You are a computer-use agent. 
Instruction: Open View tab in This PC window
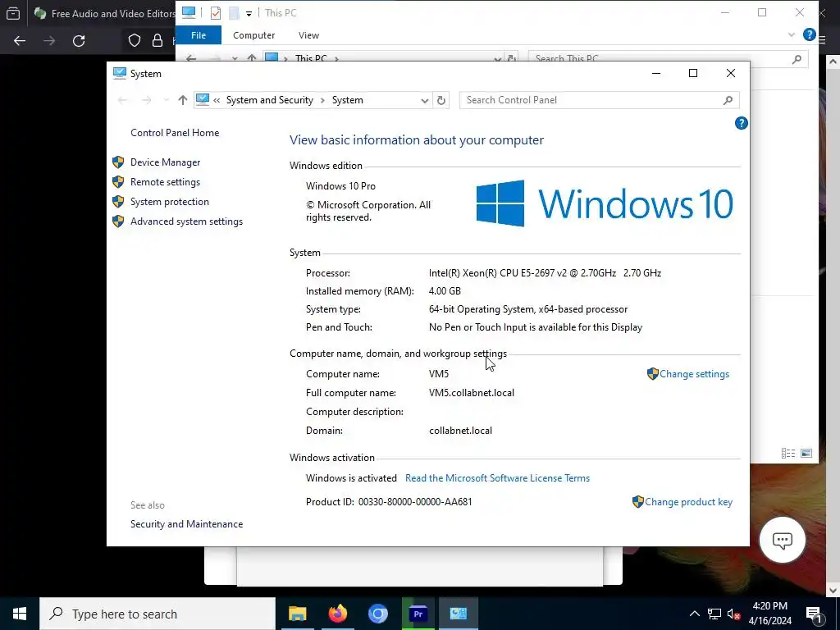[308, 35]
